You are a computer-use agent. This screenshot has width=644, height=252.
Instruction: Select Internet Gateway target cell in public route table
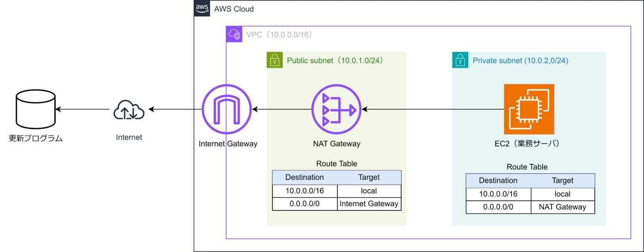pos(369,204)
